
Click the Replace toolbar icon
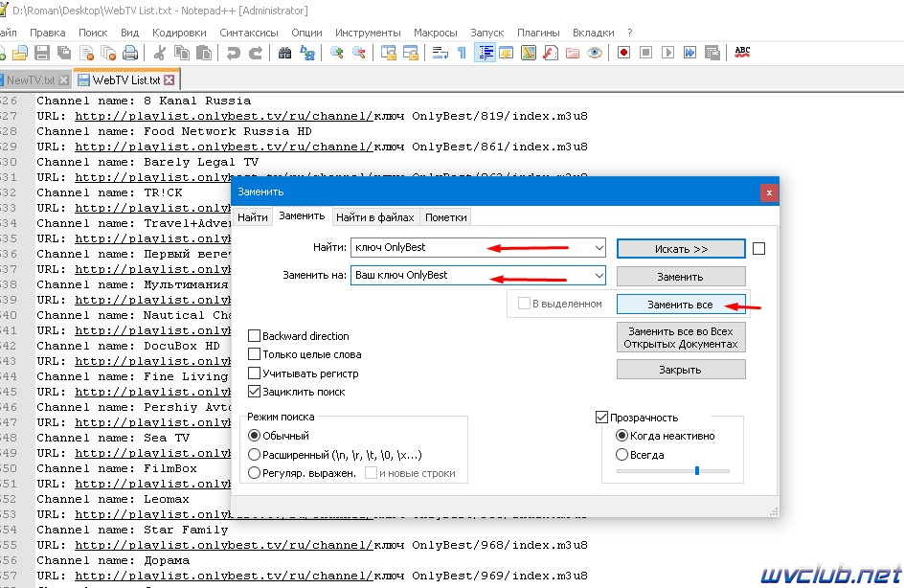click(x=306, y=53)
